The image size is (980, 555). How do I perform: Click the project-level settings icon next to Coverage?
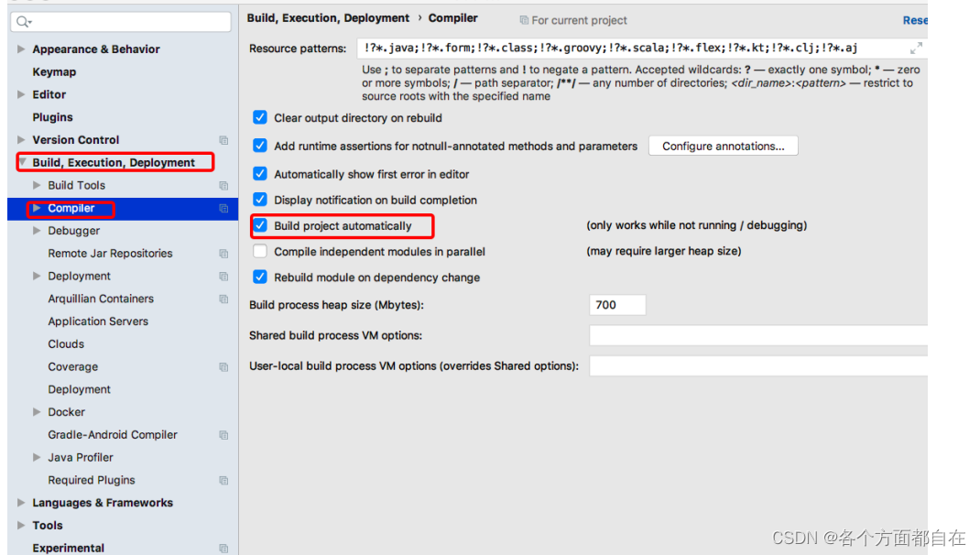tap(223, 366)
